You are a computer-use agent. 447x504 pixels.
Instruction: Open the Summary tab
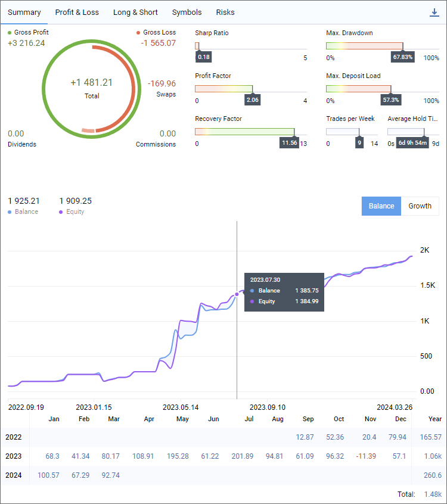coord(24,13)
